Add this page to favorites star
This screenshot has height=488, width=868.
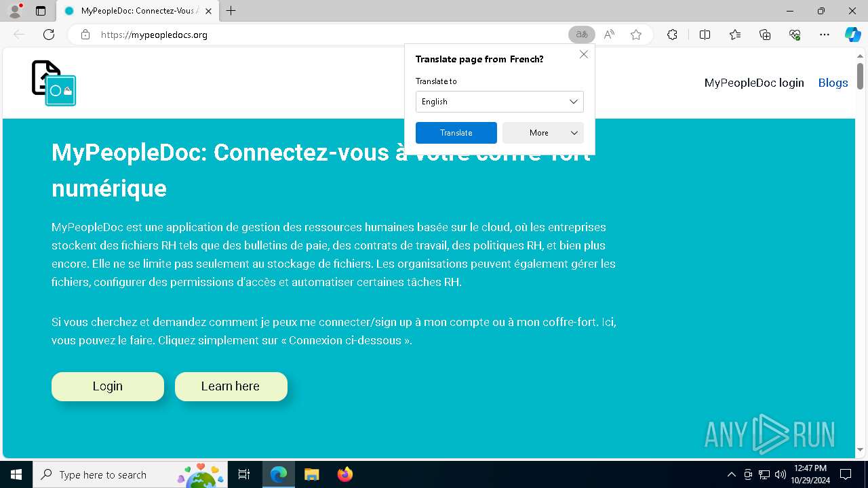tap(636, 35)
